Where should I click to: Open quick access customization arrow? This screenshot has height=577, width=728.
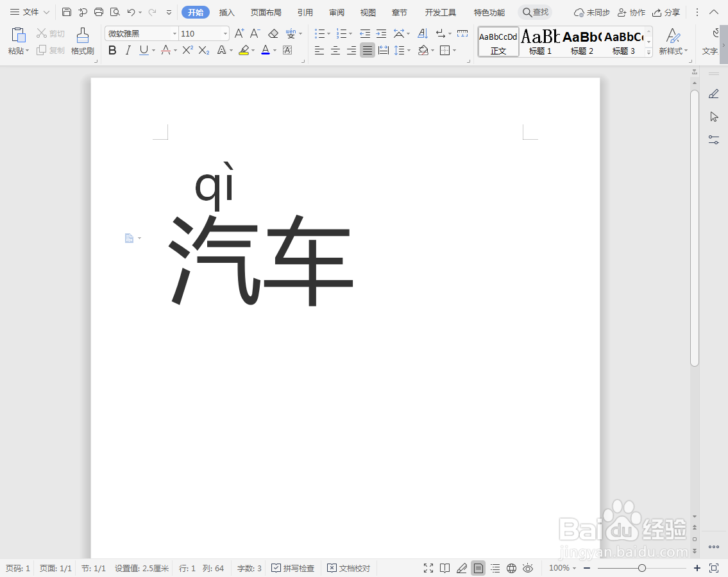tap(169, 12)
